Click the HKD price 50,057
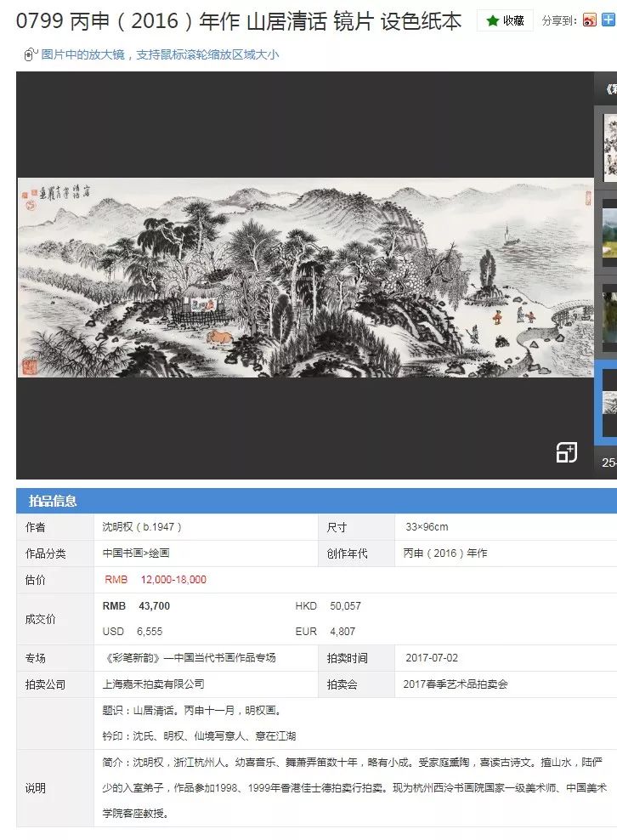This screenshot has height=840, width=617. pos(345,606)
